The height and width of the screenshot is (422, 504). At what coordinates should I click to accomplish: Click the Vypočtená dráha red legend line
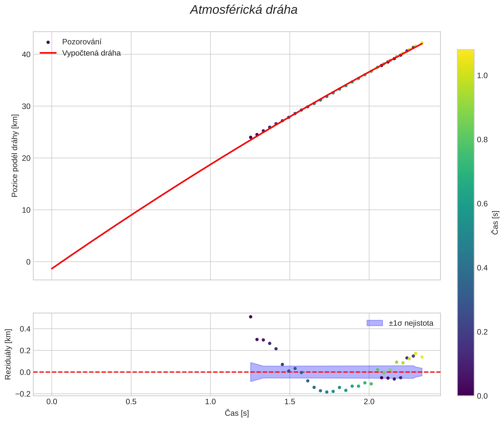click(48, 53)
